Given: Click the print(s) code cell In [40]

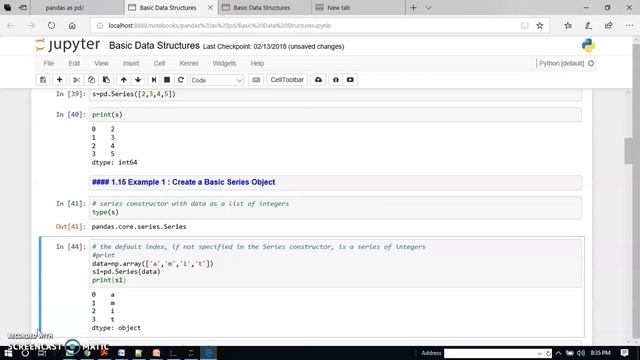Looking at the screenshot, I should (x=336, y=115).
